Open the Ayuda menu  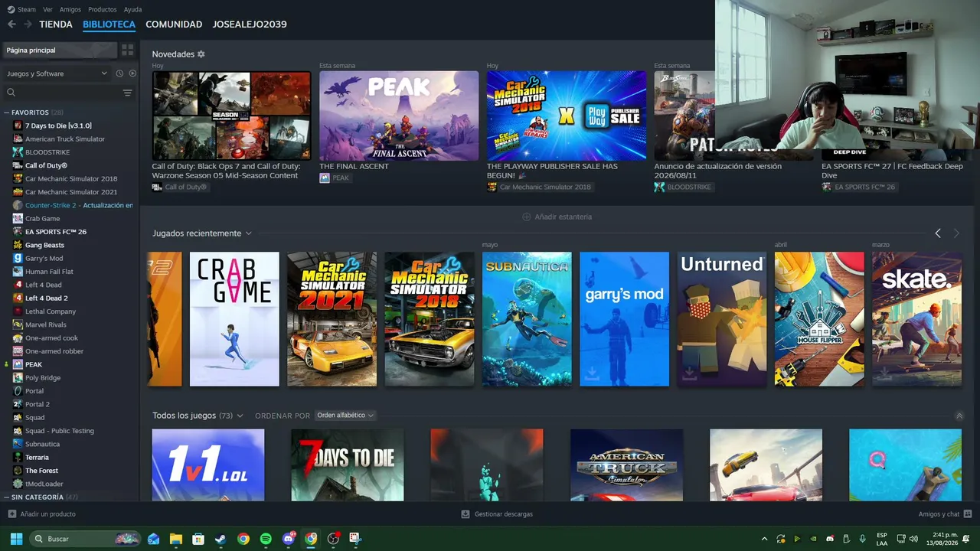133,9
